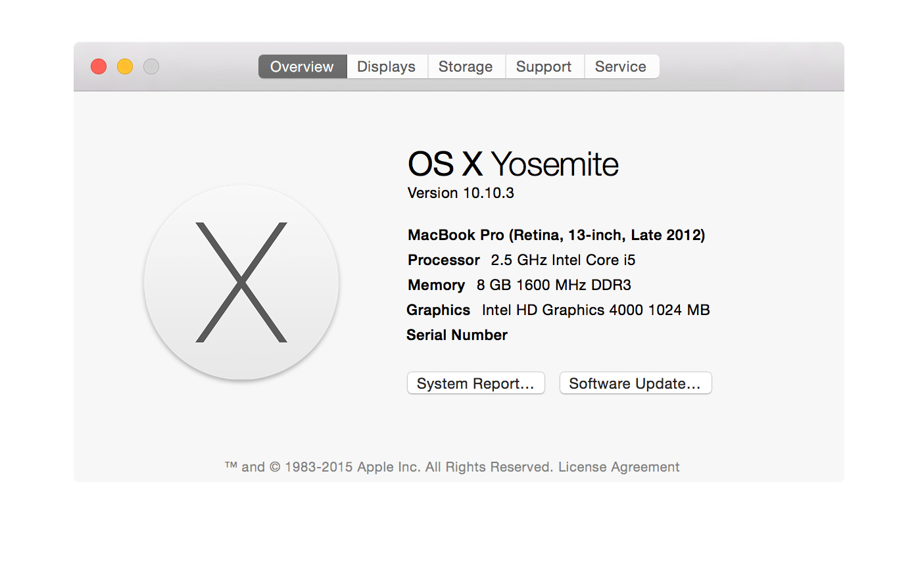Click the Serial Number label
The image size is (918, 588).
click(457, 335)
